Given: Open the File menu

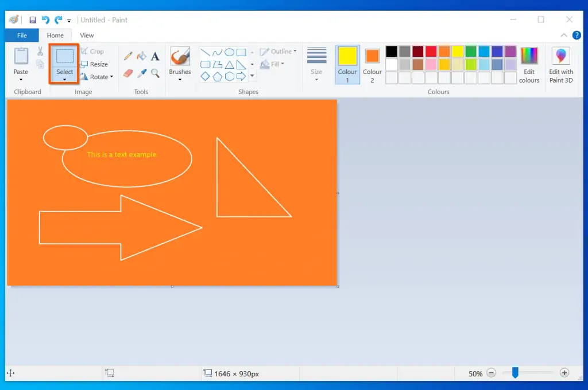Looking at the screenshot, I should [x=21, y=35].
